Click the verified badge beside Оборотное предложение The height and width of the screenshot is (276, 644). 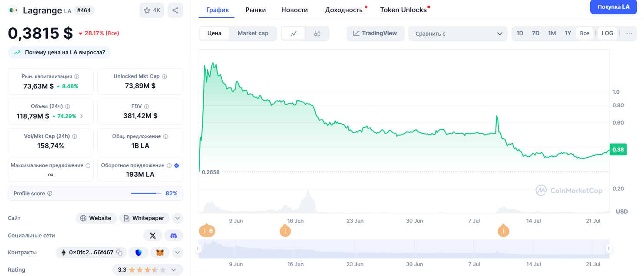(176, 165)
